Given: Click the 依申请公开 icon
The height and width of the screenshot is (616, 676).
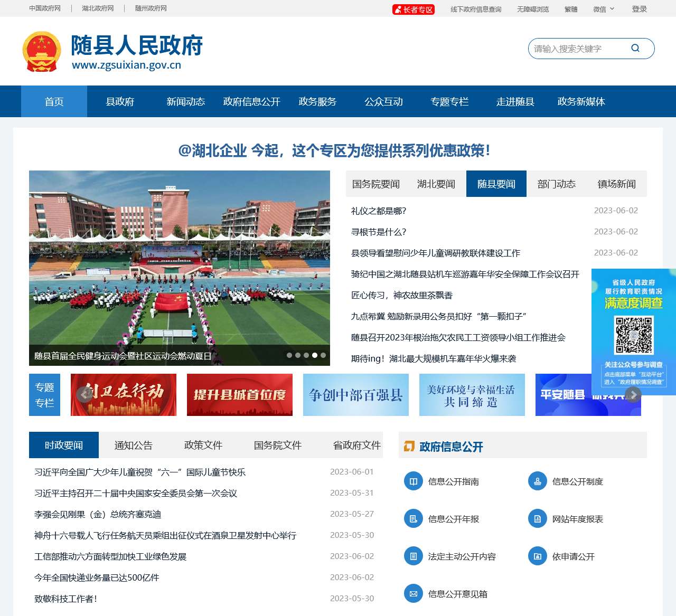Looking at the screenshot, I should tap(537, 556).
